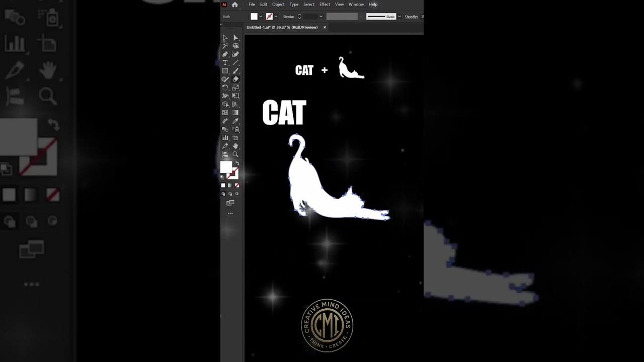Adjust stroke weight stepper arrows
The height and width of the screenshot is (362, 644).
click(x=299, y=17)
